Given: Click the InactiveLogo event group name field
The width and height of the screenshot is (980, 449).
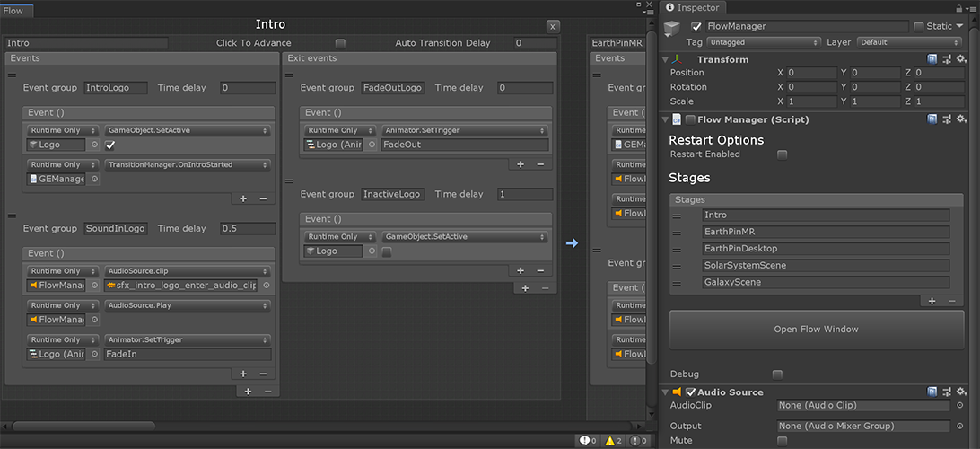Looking at the screenshot, I should tap(393, 194).
